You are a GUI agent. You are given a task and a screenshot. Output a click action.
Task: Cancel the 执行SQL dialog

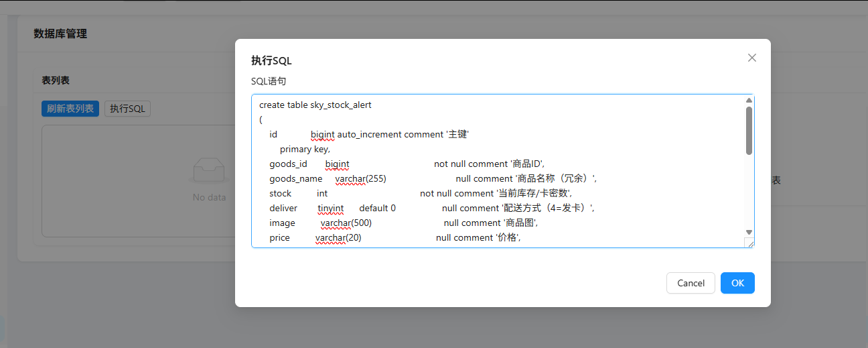click(691, 283)
